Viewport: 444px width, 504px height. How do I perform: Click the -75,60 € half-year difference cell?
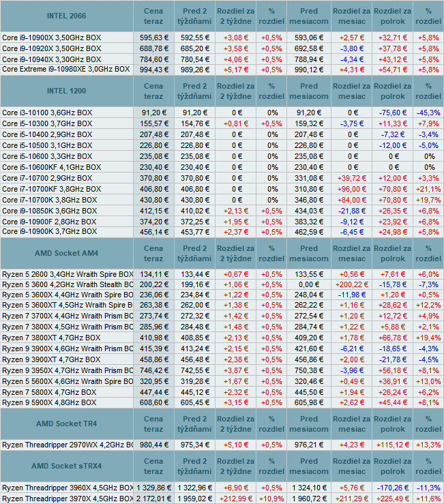393,113
